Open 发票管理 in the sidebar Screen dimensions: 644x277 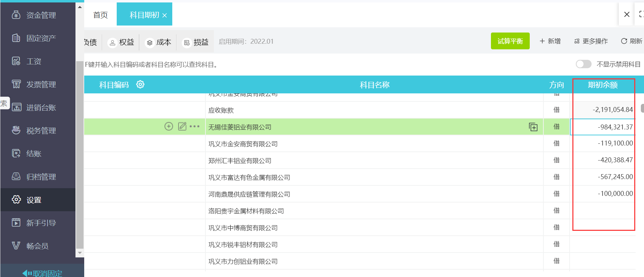(41, 84)
